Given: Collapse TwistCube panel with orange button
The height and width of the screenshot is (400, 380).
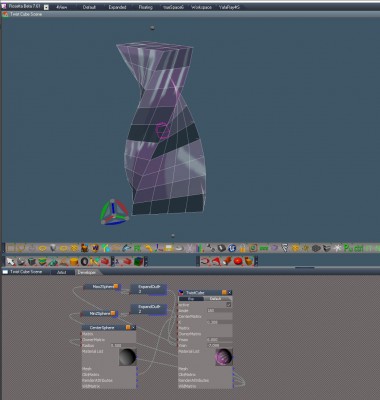Looking at the screenshot, I should pyautogui.click(x=224, y=292).
